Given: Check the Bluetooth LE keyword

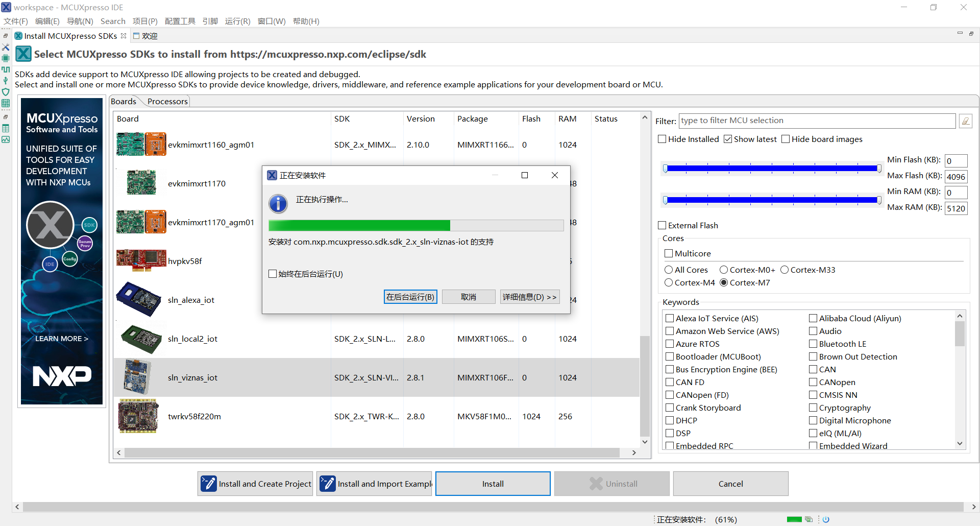Looking at the screenshot, I should click(x=813, y=344).
